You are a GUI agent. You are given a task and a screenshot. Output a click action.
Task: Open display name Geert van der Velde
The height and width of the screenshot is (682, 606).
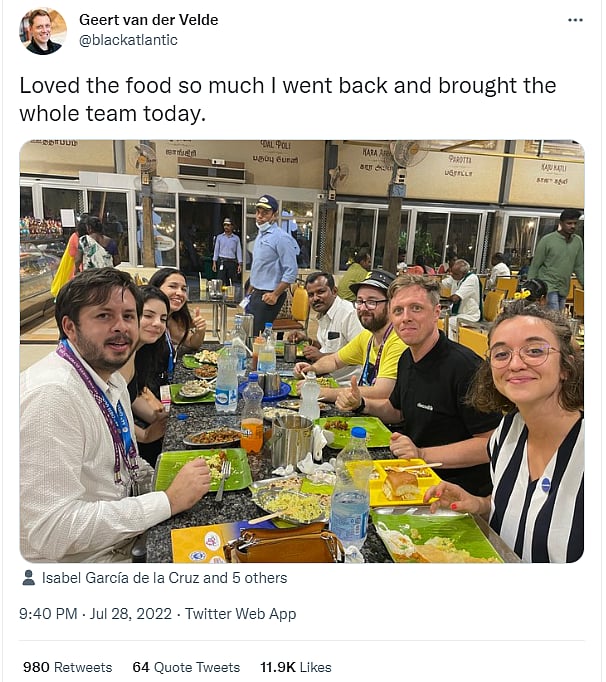(148, 20)
